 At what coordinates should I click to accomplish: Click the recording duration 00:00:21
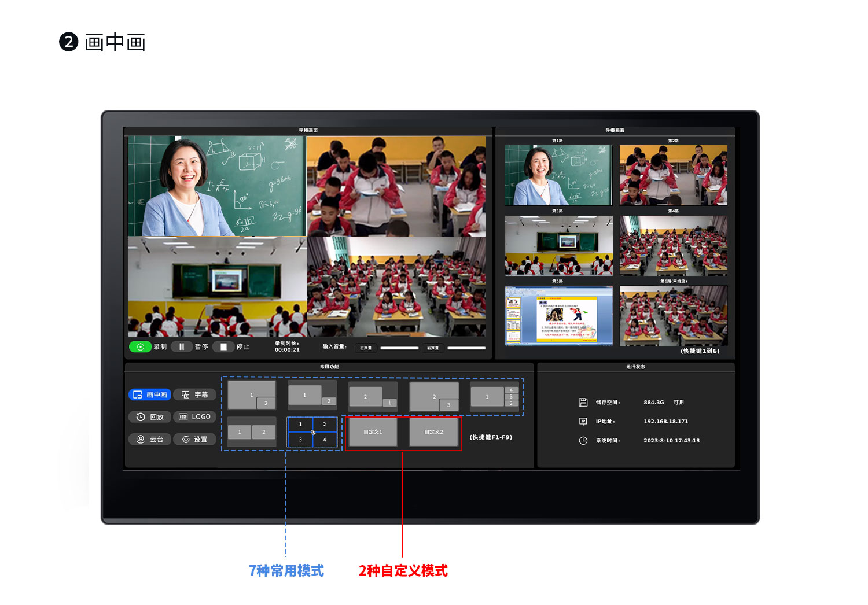287,350
